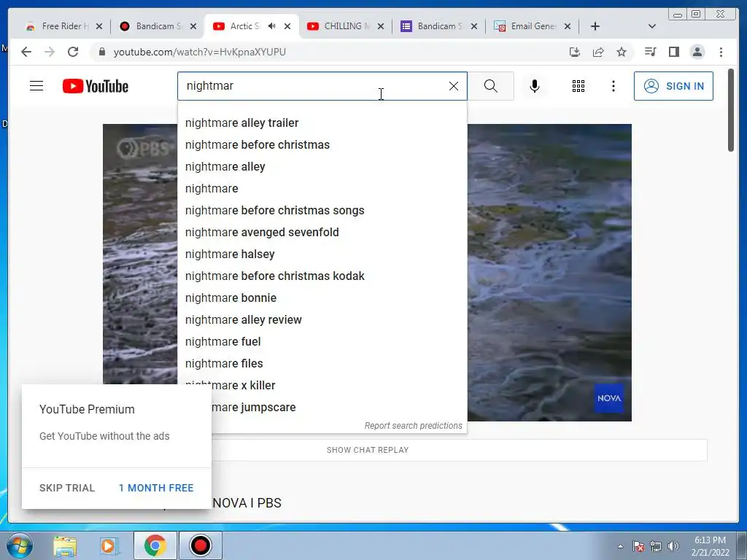747x560 pixels.
Task: Select suggestion nightmare alley trailer
Action: pyautogui.click(x=322, y=122)
